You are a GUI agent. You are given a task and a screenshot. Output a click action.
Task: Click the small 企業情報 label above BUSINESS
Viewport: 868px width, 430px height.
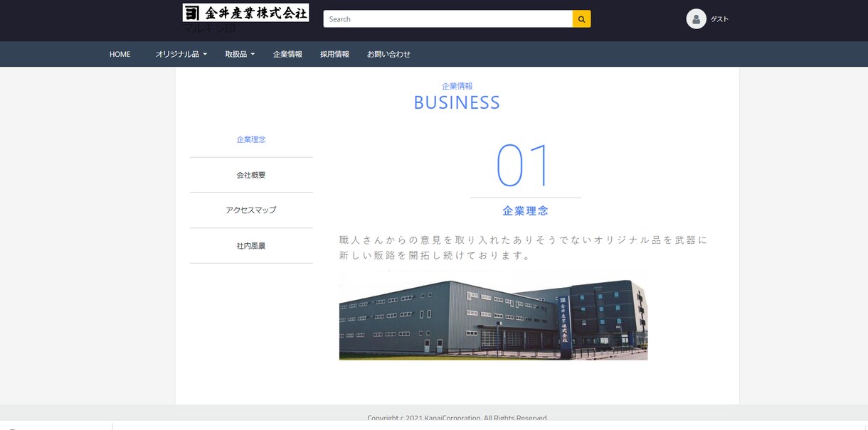coord(457,86)
